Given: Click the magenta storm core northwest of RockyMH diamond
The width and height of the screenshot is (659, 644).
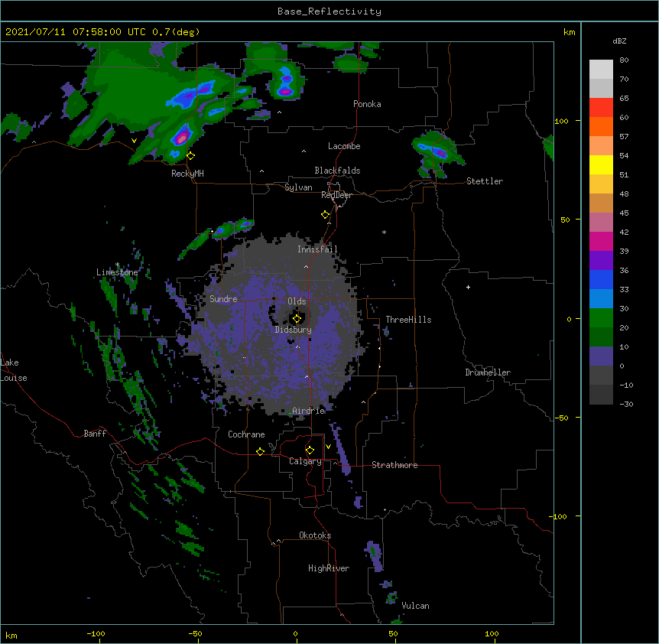Looking at the screenshot, I should 181,137.
